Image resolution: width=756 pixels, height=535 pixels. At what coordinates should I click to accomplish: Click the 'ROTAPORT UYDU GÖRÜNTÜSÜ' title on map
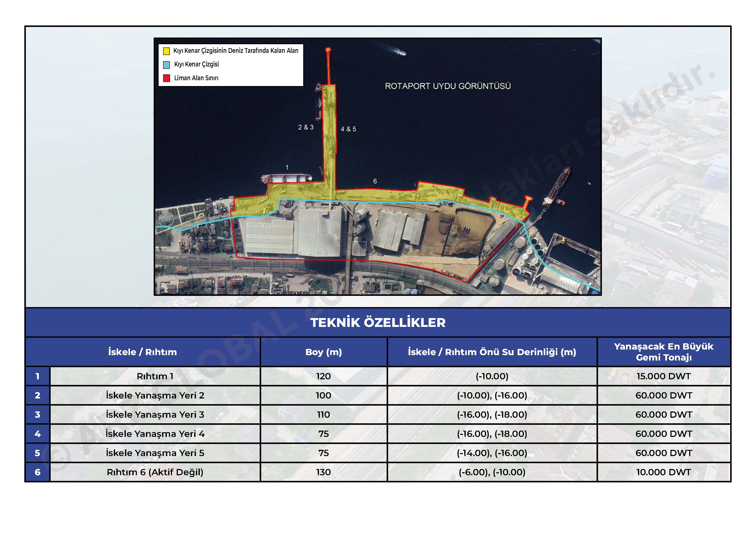pyautogui.click(x=448, y=86)
